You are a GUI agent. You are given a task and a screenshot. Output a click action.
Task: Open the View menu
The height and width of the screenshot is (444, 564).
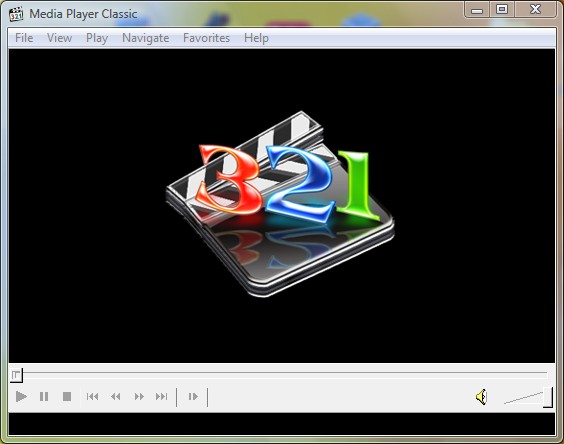tap(59, 38)
